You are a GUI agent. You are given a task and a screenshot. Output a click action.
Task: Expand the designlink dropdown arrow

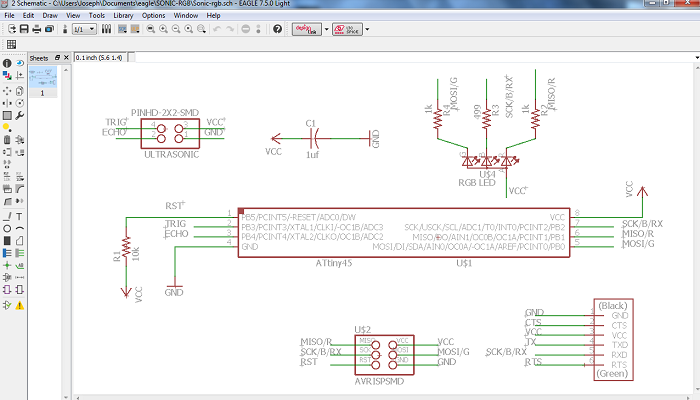click(326, 29)
